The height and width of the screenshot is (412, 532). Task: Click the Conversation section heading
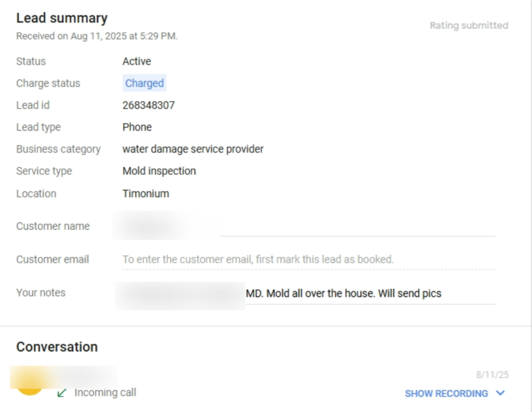coord(57,347)
